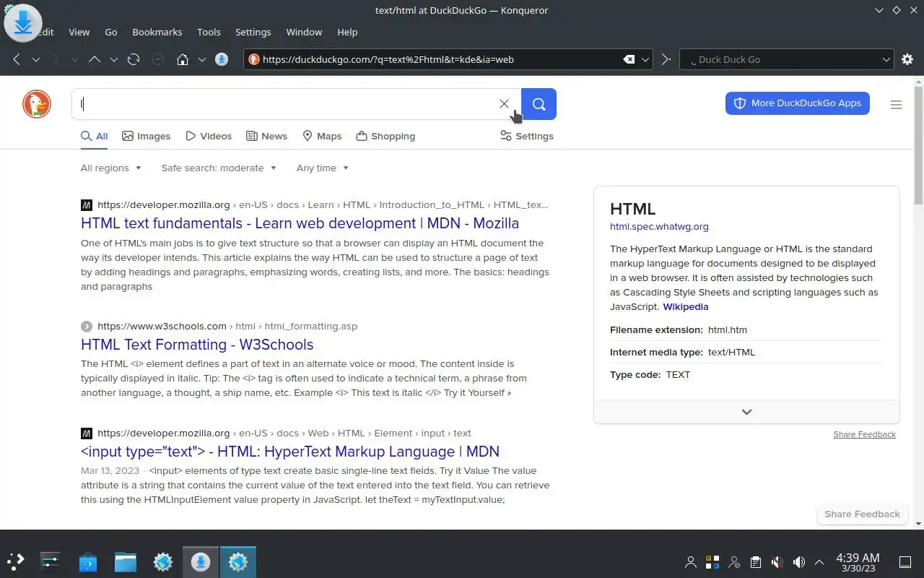The height and width of the screenshot is (578, 924).
Task: Open the Tools menu
Action: pos(209,32)
